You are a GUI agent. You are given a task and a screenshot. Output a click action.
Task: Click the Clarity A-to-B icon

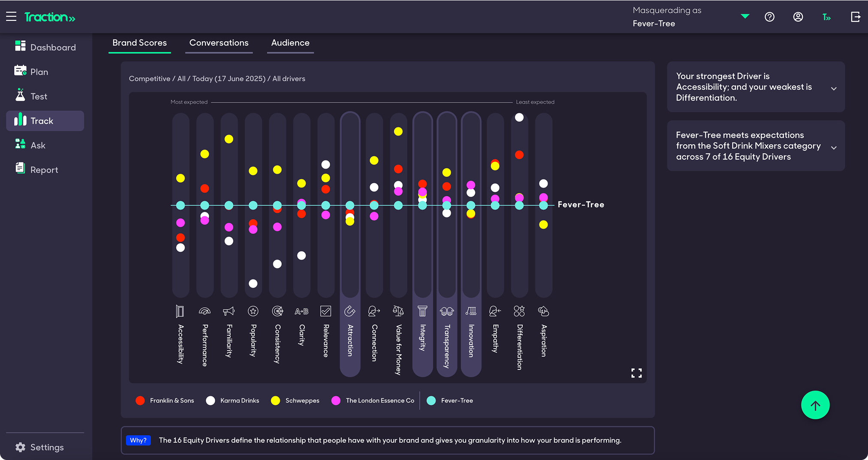coord(301,312)
